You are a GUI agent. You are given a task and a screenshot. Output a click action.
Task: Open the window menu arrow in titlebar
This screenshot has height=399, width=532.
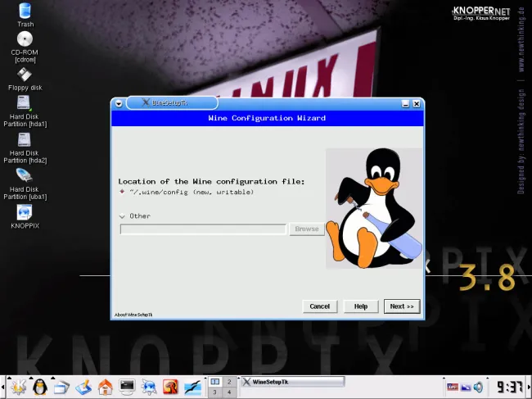[x=119, y=103]
